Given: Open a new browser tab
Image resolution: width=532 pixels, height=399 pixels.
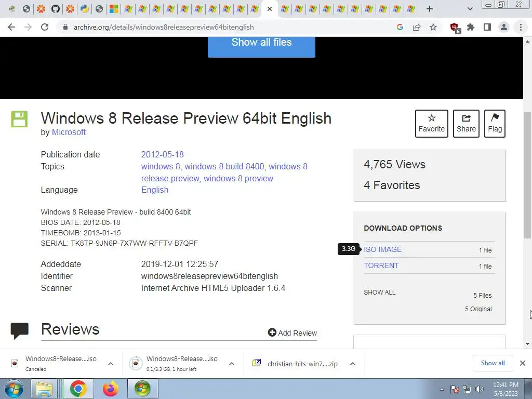Looking at the screenshot, I should [430, 9].
